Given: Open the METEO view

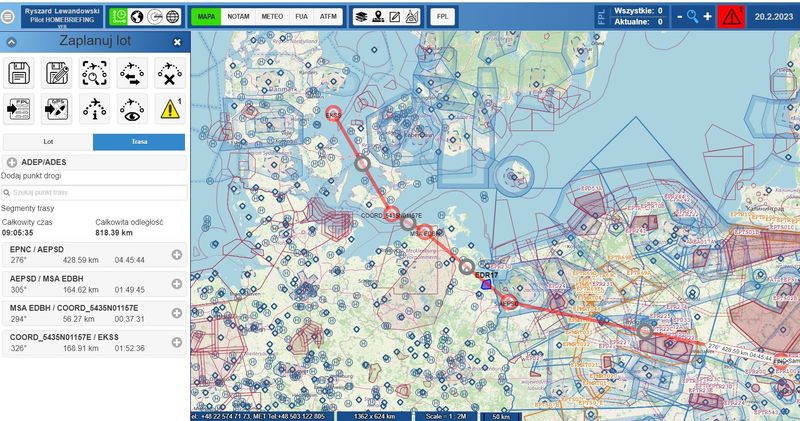Looking at the screenshot, I should click(x=269, y=17).
